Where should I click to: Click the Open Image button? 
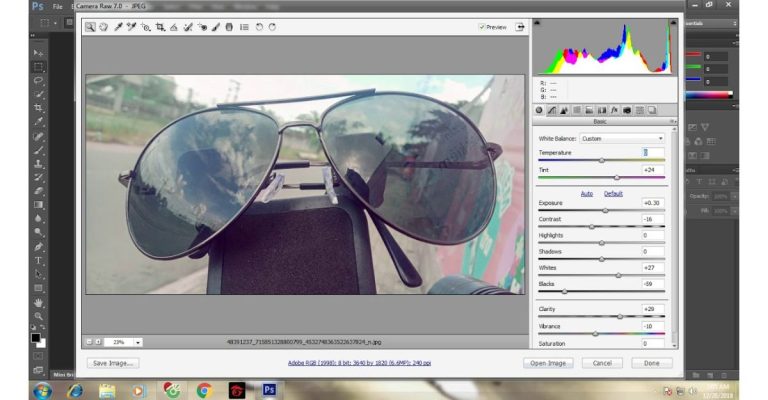point(548,363)
